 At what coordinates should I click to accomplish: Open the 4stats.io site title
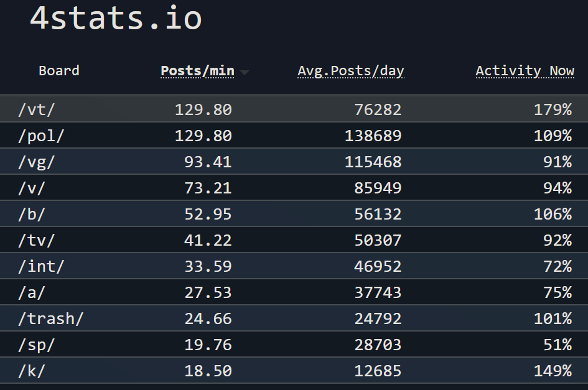(116, 18)
